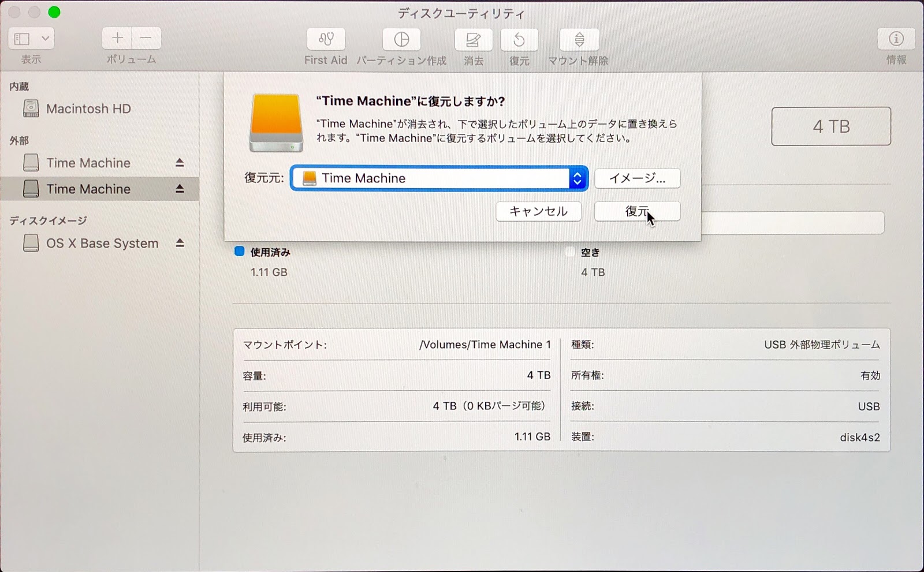Click the ownership value 有効
The height and width of the screenshot is (572, 924).
(x=870, y=376)
